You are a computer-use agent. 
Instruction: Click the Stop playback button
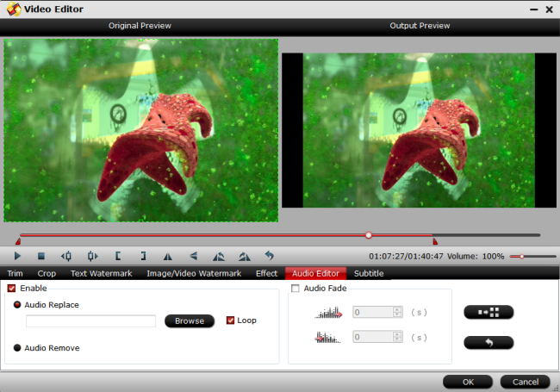(41, 256)
